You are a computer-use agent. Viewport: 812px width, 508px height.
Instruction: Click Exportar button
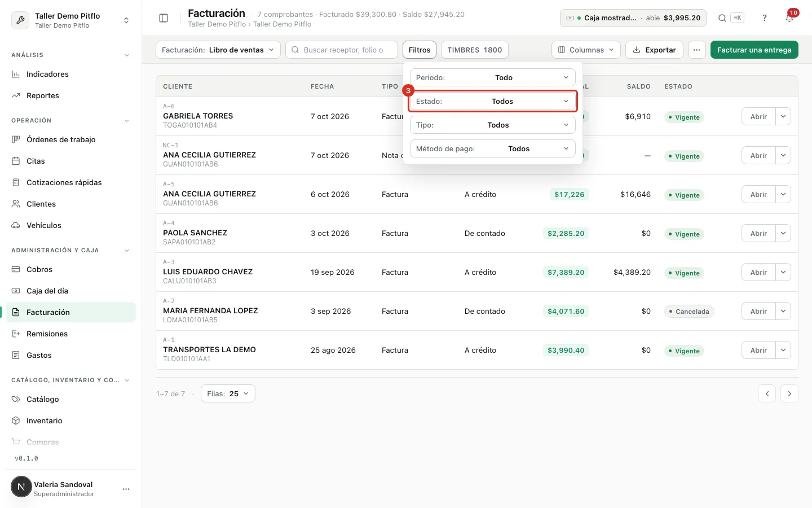point(655,50)
